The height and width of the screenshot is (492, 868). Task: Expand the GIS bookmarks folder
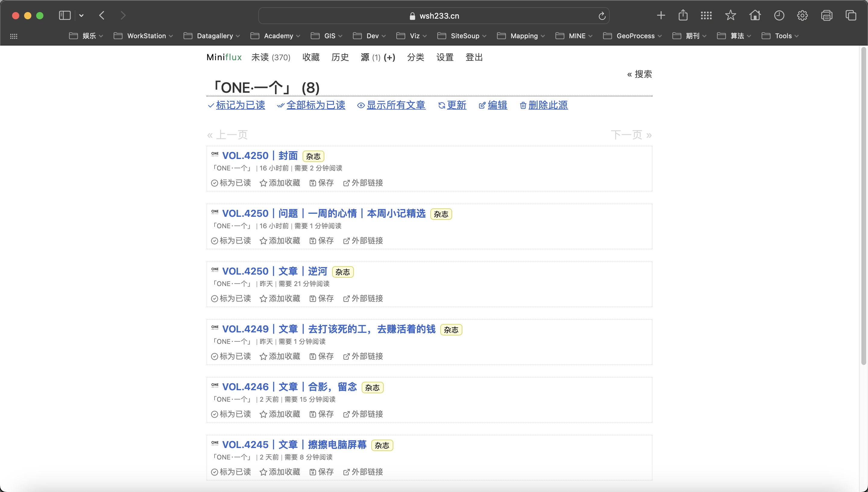click(327, 36)
